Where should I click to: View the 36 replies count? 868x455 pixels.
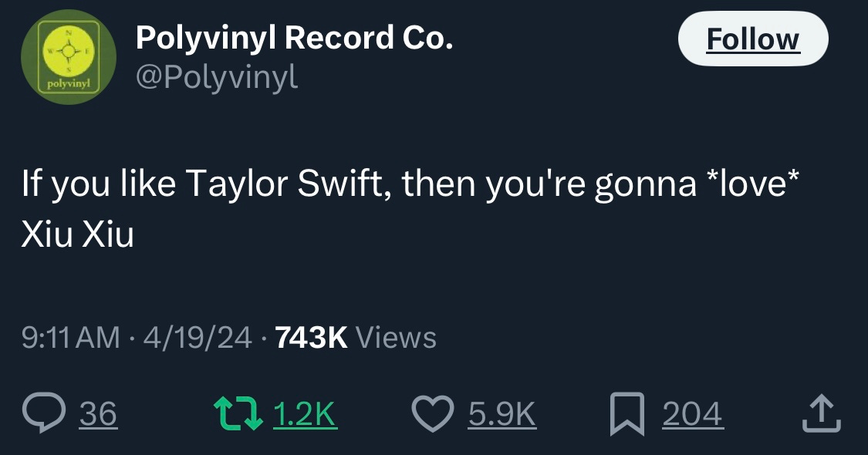98,413
